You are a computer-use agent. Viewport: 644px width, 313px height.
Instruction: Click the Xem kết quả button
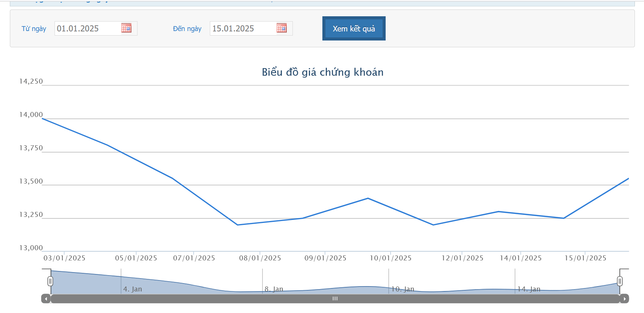coord(354,28)
